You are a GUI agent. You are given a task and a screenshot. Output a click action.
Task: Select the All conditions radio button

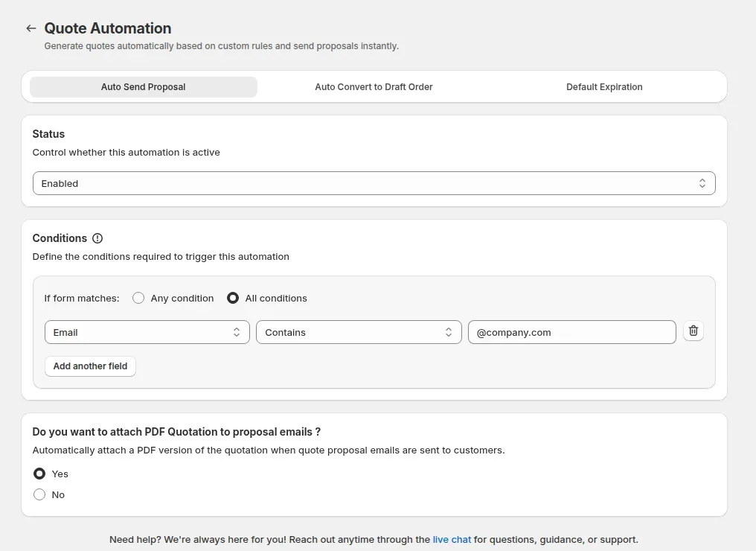233,298
